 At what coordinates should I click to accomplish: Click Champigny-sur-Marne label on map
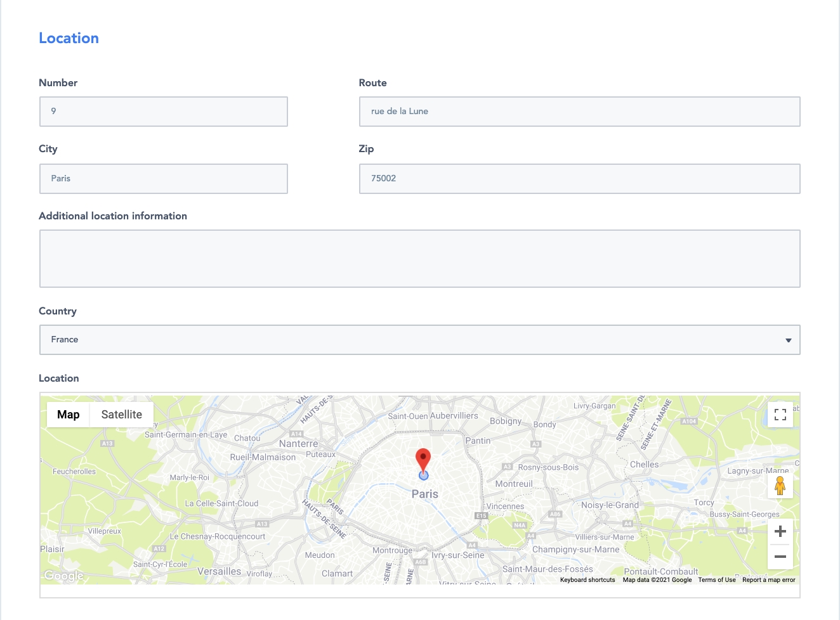coord(575,550)
